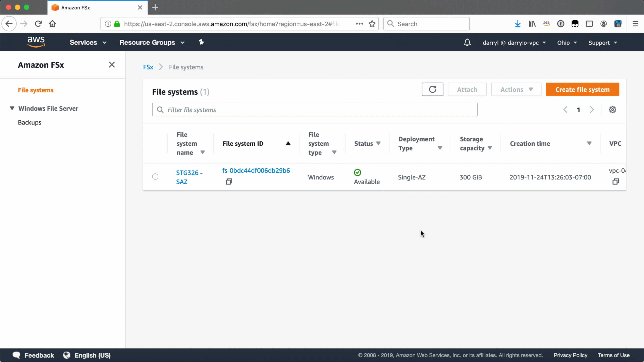
Task: Go to previous page of results
Action: point(565,110)
